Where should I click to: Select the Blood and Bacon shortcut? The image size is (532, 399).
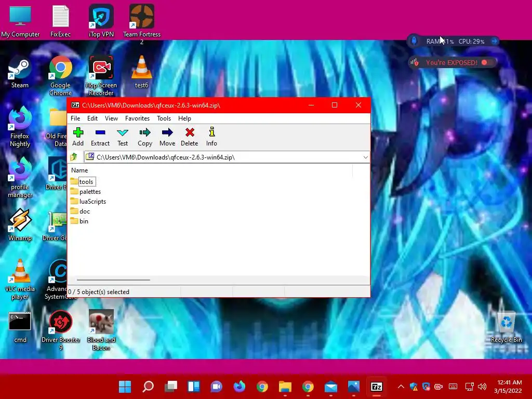(x=101, y=330)
